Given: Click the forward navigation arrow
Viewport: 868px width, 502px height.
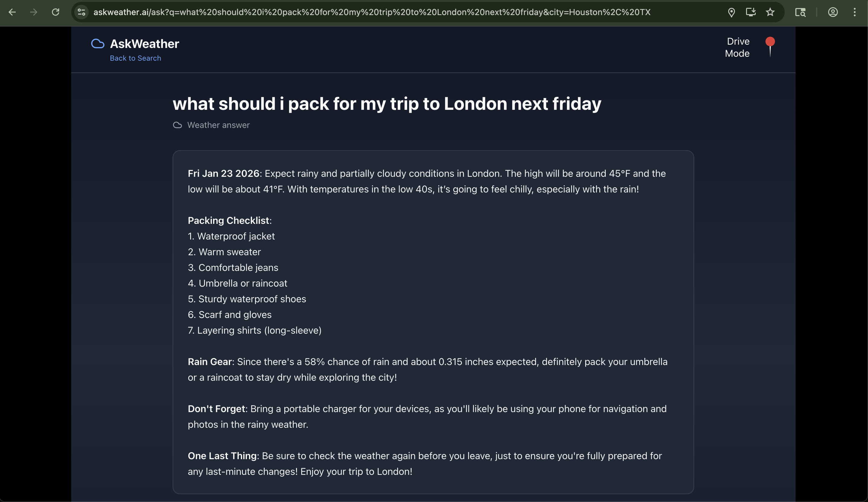Looking at the screenshot, I should click(34, 12).
